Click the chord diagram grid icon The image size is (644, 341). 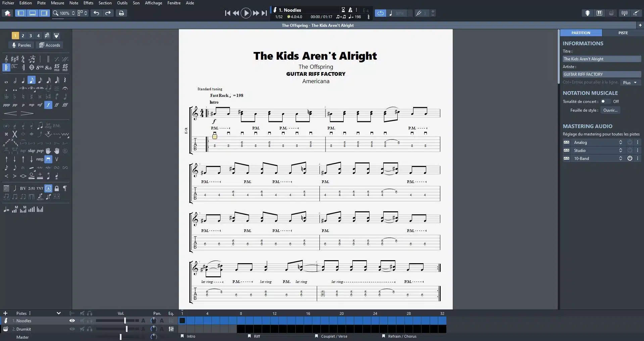pyautogui.click(x=6, y=188)
